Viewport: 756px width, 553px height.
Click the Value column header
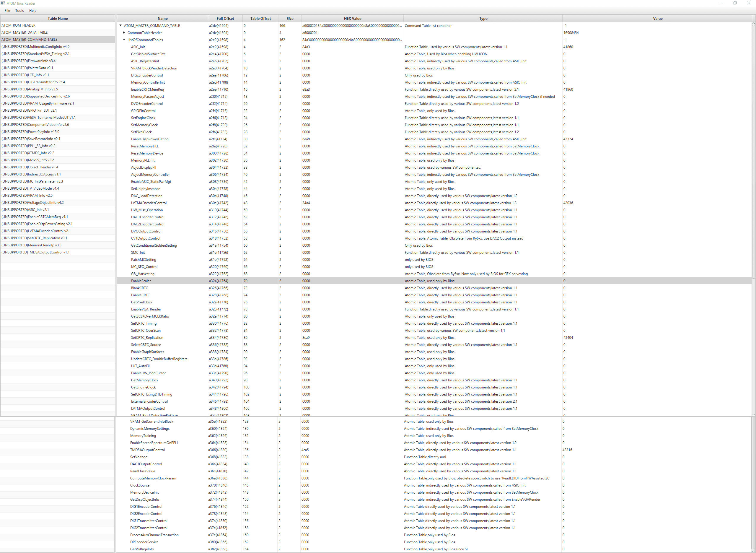658,18
